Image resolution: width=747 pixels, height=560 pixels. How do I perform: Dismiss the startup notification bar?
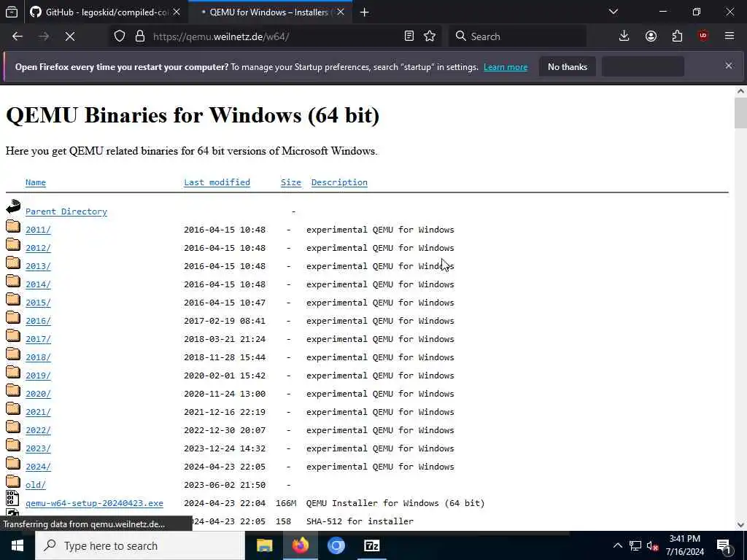coord(729,66)
